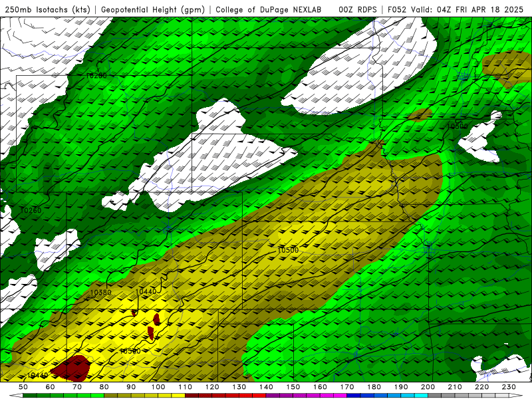Click the 100 value on the color scale
The image size is (532, 399).
point(158,387)
